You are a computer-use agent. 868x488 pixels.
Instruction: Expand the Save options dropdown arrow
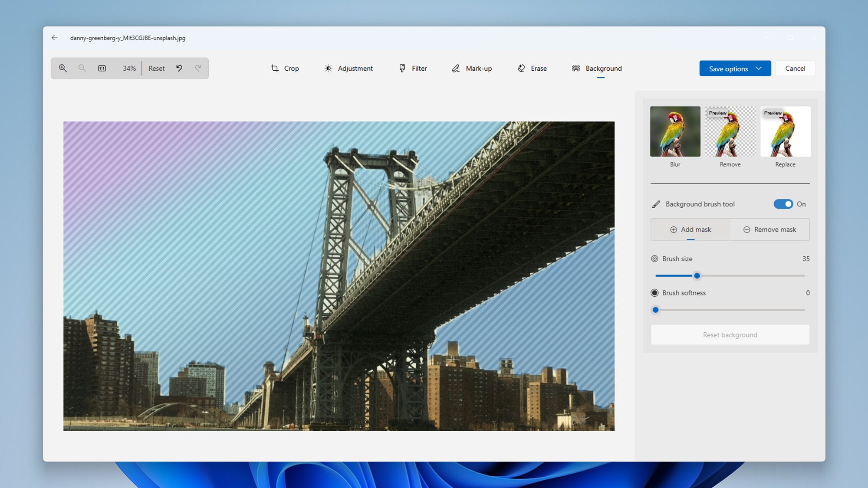pos(759,68)
